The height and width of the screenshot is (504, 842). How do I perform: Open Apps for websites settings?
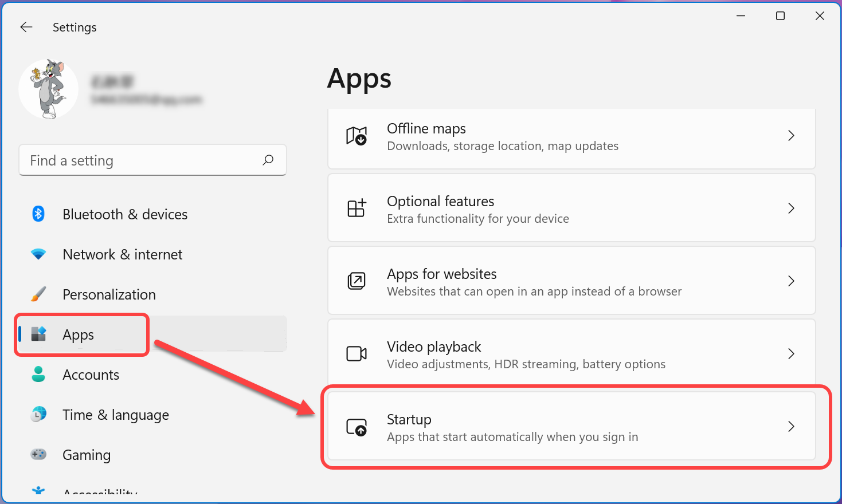point(571,281)
